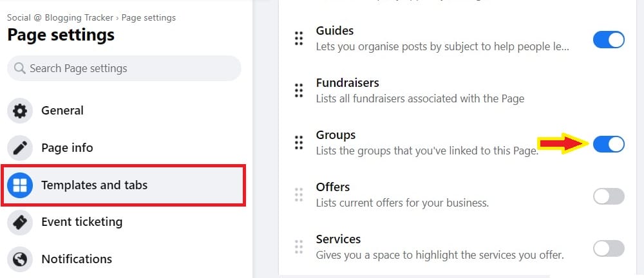Click the General gear icon

(x=20, y=111)
